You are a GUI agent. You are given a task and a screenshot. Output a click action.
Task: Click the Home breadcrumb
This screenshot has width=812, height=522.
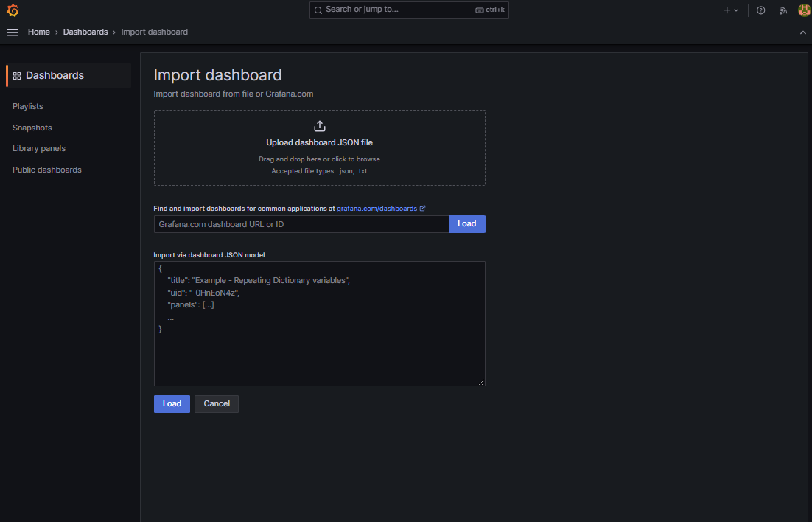coord(38,32)
